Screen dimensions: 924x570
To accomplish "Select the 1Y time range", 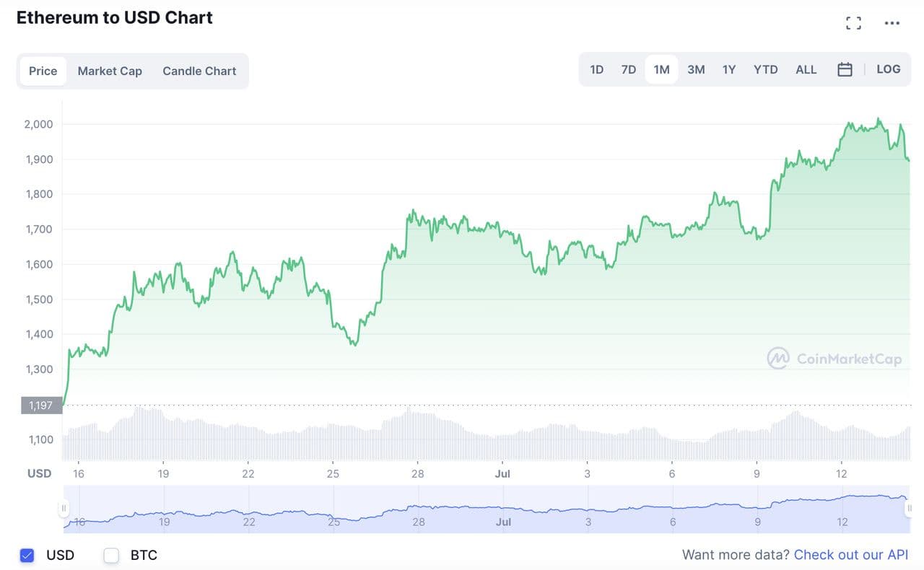I will (x=729, y=69).
